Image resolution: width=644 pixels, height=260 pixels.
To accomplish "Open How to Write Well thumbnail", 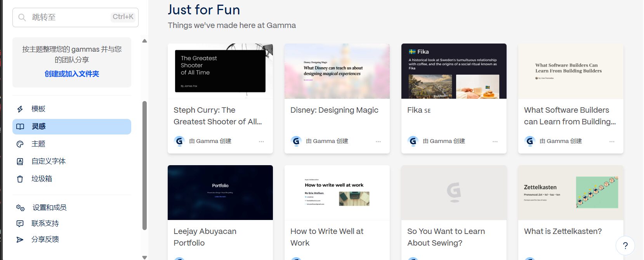I will 337,193.
